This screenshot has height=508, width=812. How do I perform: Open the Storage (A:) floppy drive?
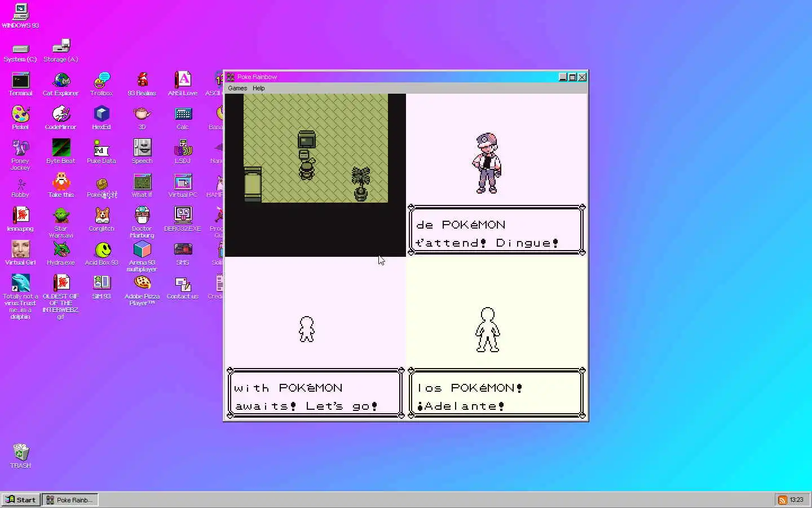(61, 51)
